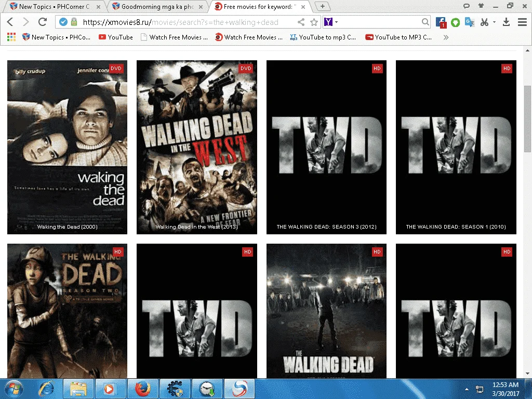Open the browser hamburger menu
Viewport: 532px width, 399px height.
coord(522,22)
